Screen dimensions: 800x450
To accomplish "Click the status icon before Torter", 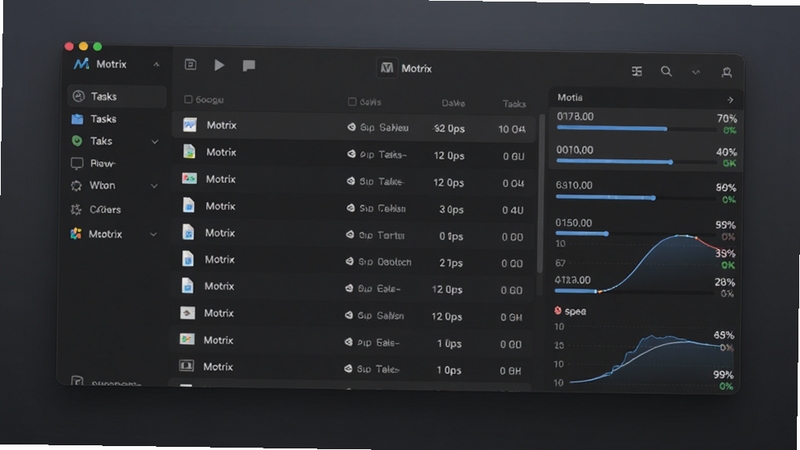I will [350, 235].
